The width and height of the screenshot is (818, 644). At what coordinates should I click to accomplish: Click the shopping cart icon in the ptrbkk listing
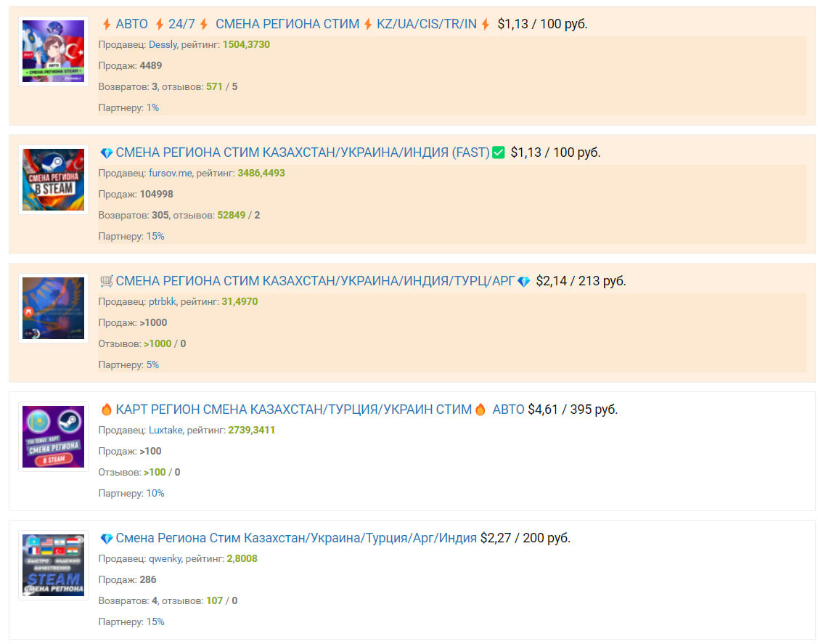click(x=107, y=281)
